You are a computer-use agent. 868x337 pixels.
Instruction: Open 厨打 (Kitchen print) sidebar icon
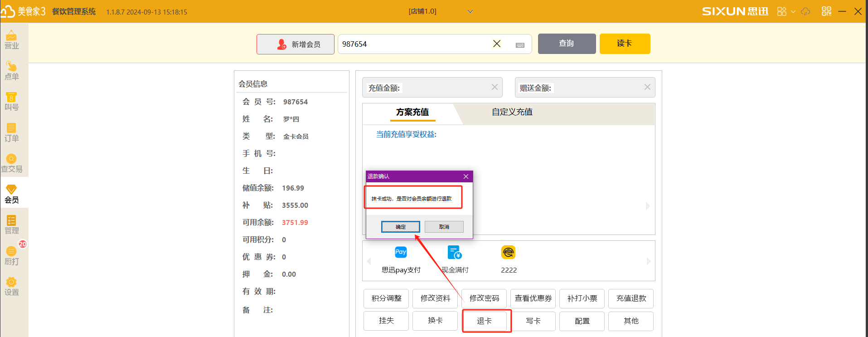coord(12,256)
